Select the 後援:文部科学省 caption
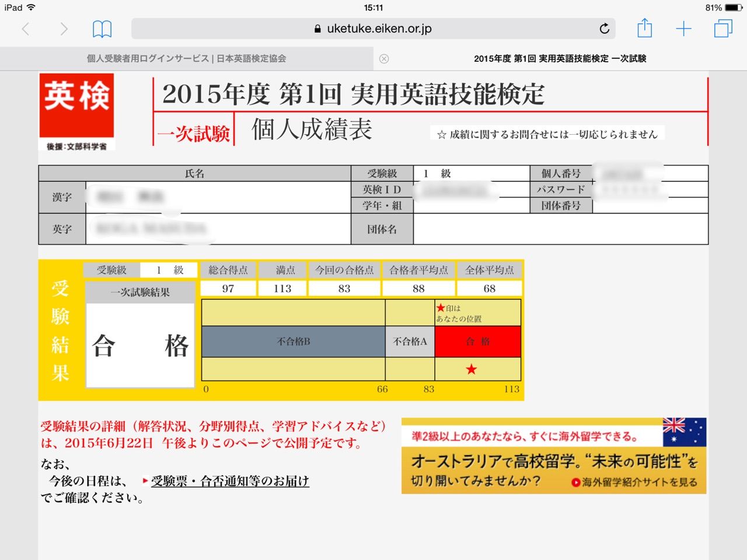Image resolution: width=747 pixels, height=560 pixels. point(76,146)
